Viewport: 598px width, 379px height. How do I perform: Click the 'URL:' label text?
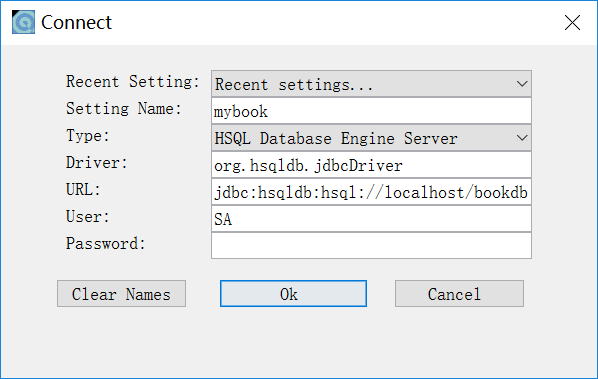pos(83,190)
